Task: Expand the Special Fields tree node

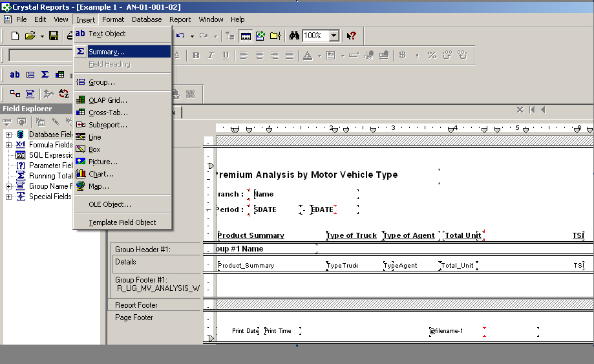Action: pos(8,197)
